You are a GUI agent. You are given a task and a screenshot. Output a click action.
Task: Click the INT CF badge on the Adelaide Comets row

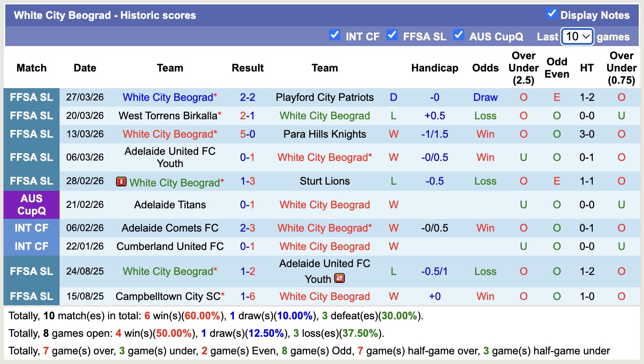[31, 228]
